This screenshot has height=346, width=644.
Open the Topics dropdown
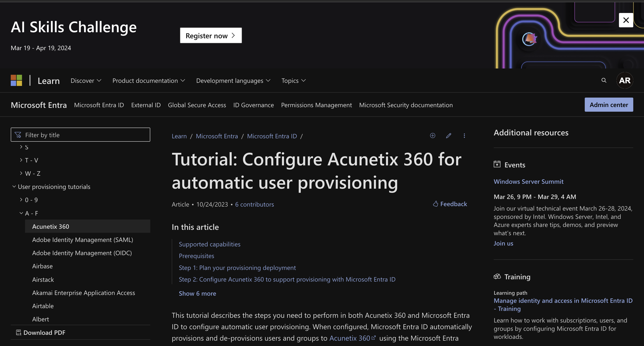click(294, 81)
